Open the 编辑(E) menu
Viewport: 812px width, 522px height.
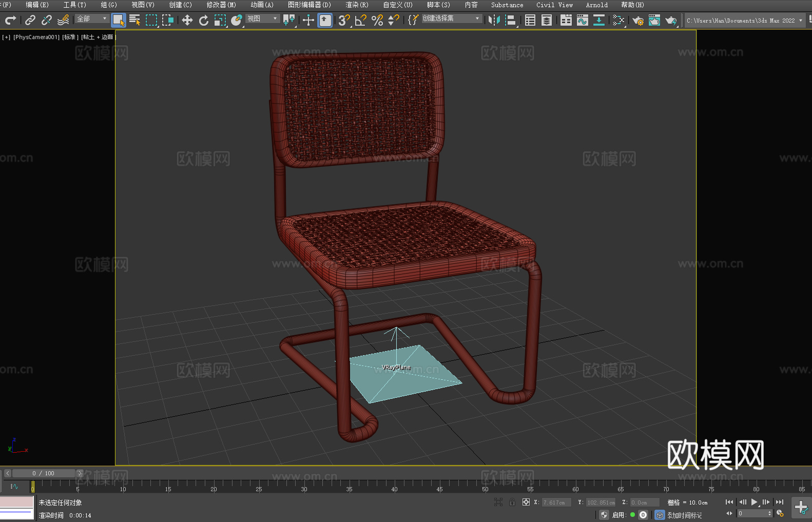pos(37,5)
